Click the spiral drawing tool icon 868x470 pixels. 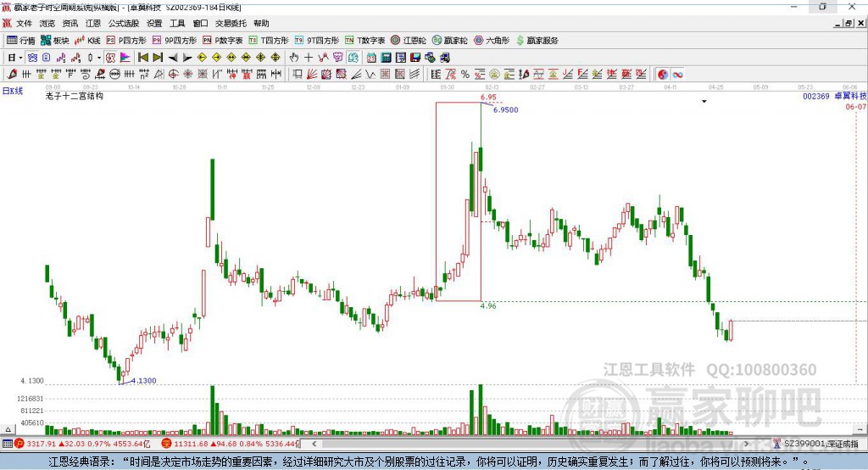[x=86, y=75]
